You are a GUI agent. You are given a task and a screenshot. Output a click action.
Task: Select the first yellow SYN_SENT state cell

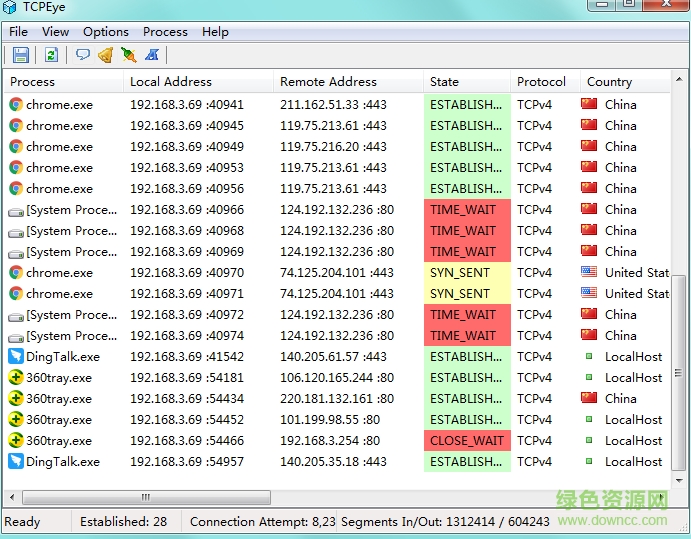tap(467, 273)
